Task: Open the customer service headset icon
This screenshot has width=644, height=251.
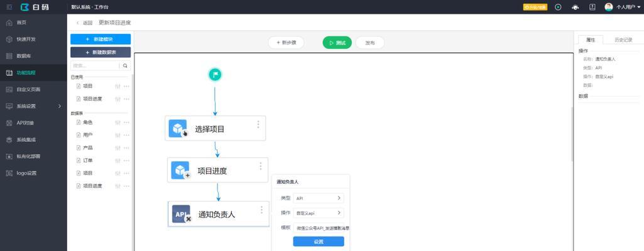Action: [x=576, y=7]
